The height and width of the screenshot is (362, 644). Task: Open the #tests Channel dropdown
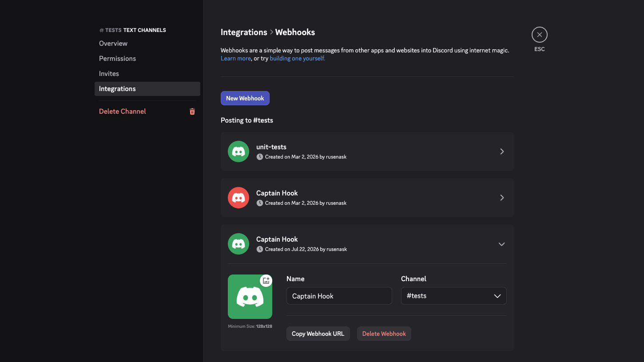click(x=453, y=296)
